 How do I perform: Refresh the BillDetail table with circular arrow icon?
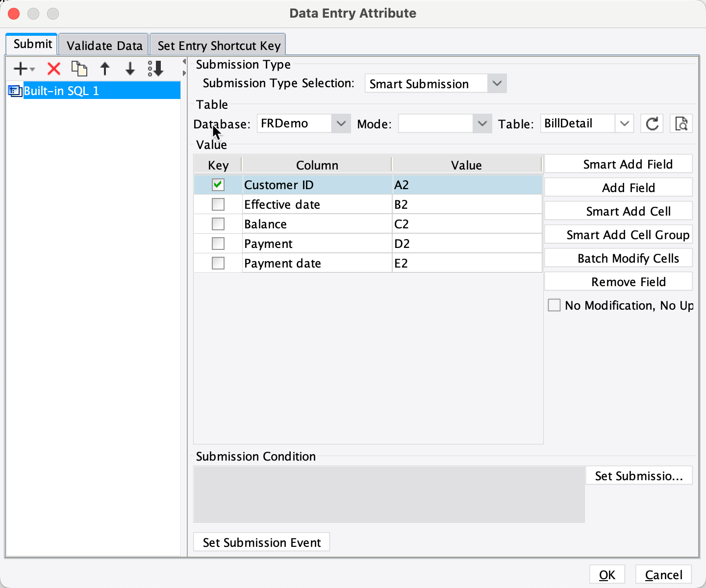coord(652,123)
